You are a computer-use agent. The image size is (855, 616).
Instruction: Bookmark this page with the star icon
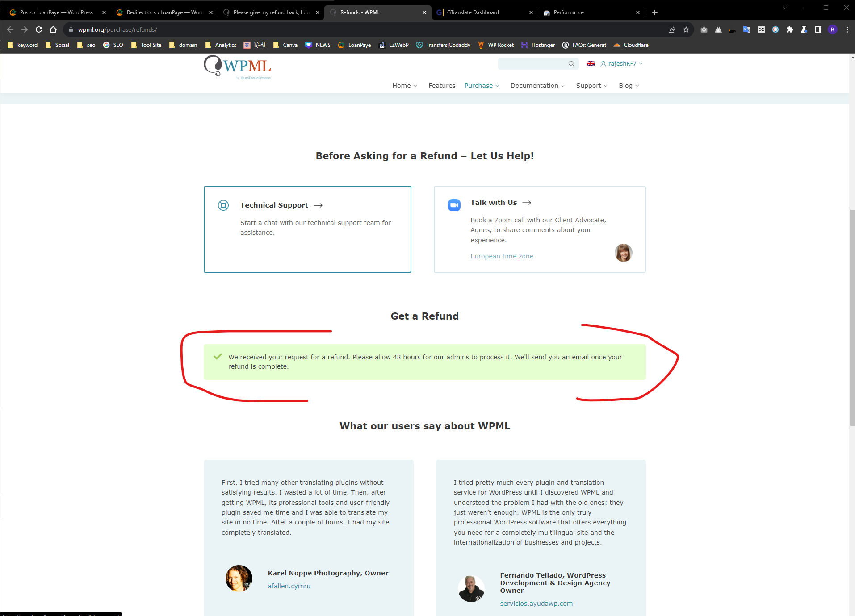coord(686,29)
